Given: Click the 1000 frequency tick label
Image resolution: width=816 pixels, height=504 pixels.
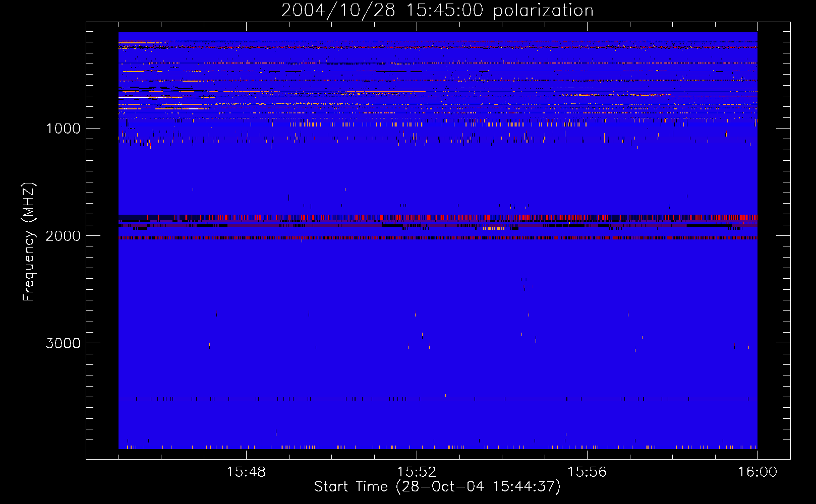Looking at the screenshot, I should pyautogui.click(x=63, y=129).
